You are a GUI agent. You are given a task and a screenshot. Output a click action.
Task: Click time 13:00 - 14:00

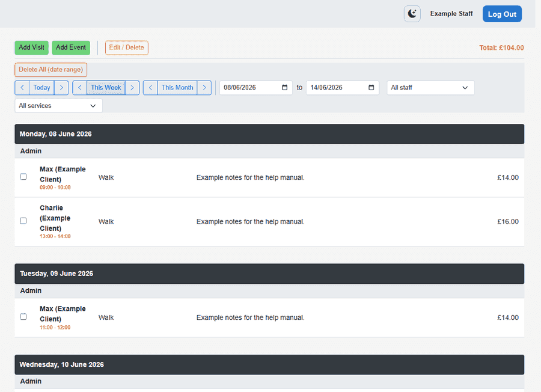coord(55,236)
